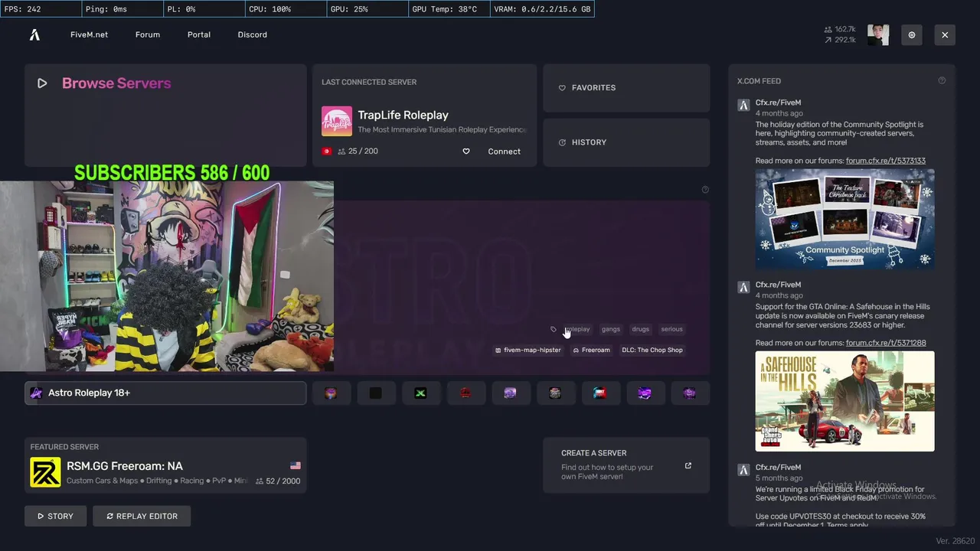Open the FiveM.net link
The image size is (980, 551).
point(89,34)
